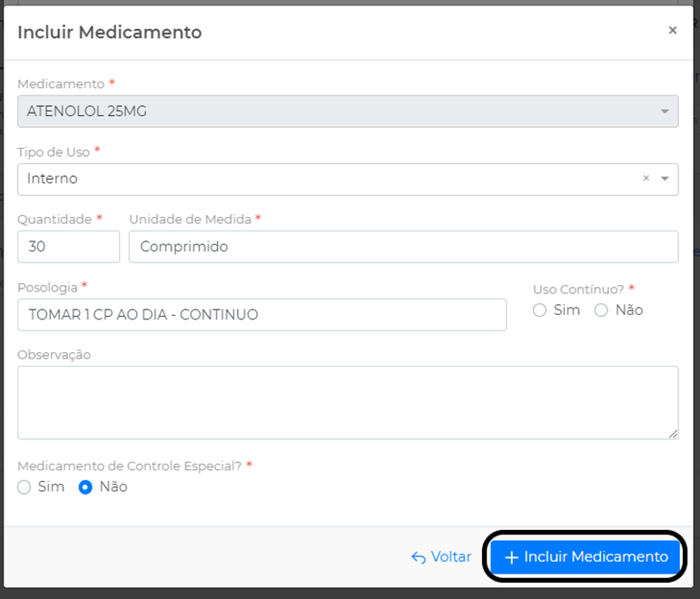This screenshot has height=599, width=700.
Task: Click the plus icon on Incluir Medicamento button
Action: pos(511,557)
